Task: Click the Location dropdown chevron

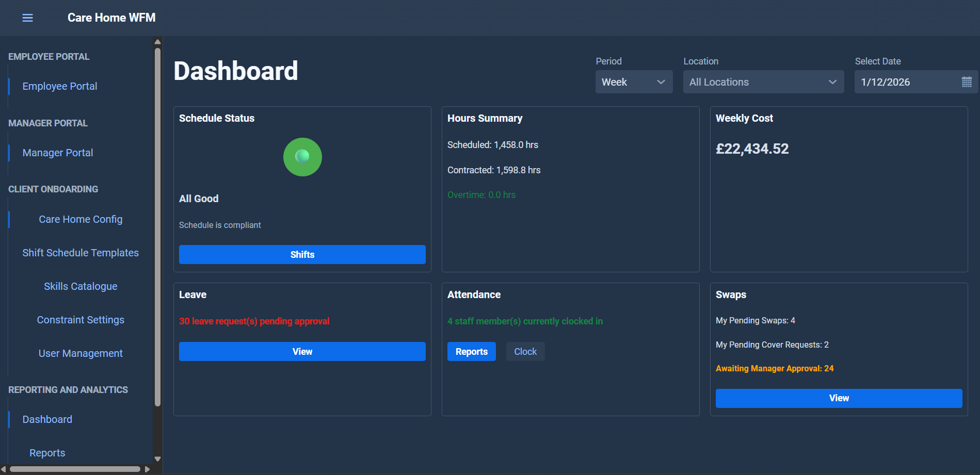Action: point(832,81)
